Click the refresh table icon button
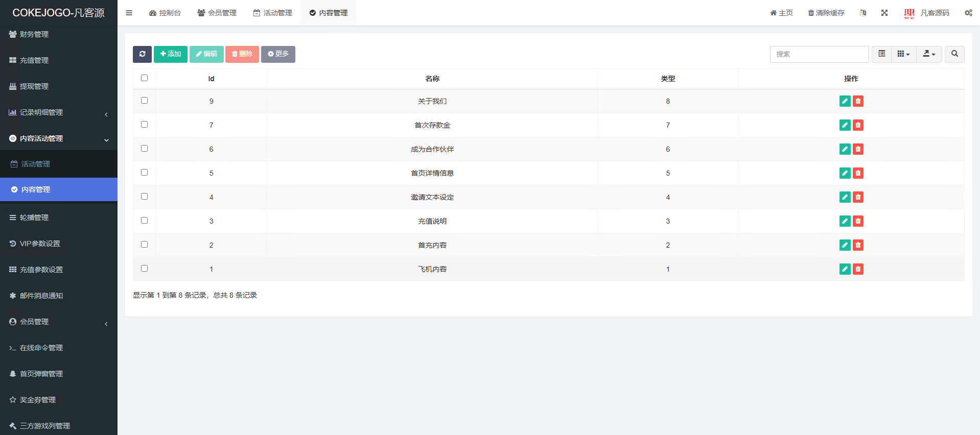This screenshot has height=435, width=980. (x=142, y=54)
